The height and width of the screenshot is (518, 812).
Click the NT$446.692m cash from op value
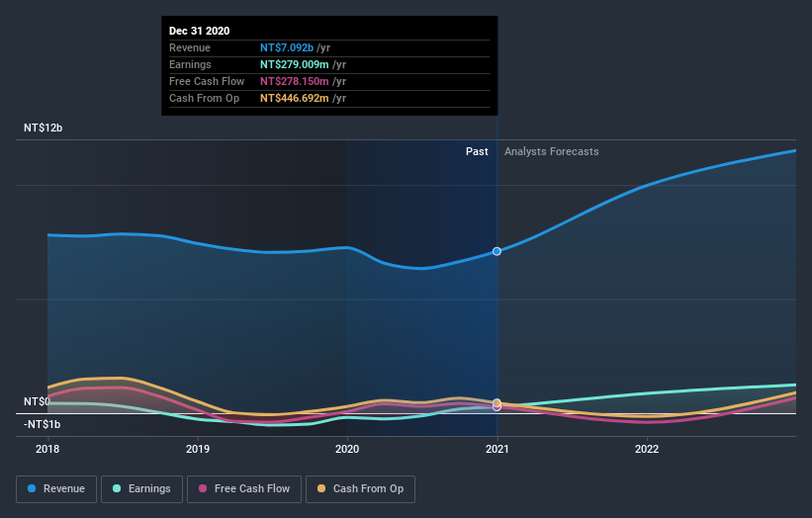[x=294, y=98]
